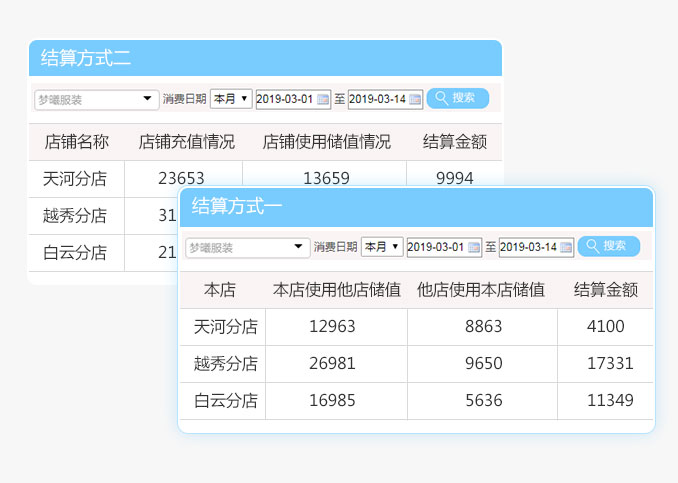
Task: Select the 本店使用他店储值 column header
Action: click(336, 290)
